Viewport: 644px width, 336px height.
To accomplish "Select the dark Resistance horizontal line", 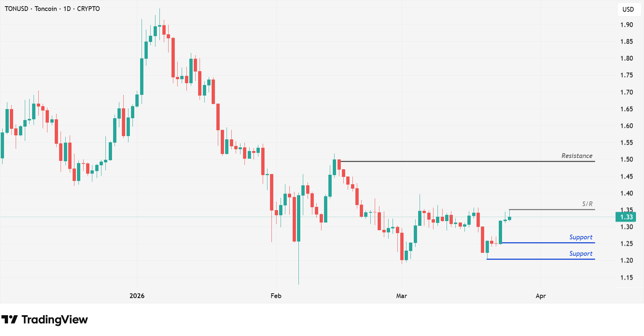I will (x=467, y=161).
